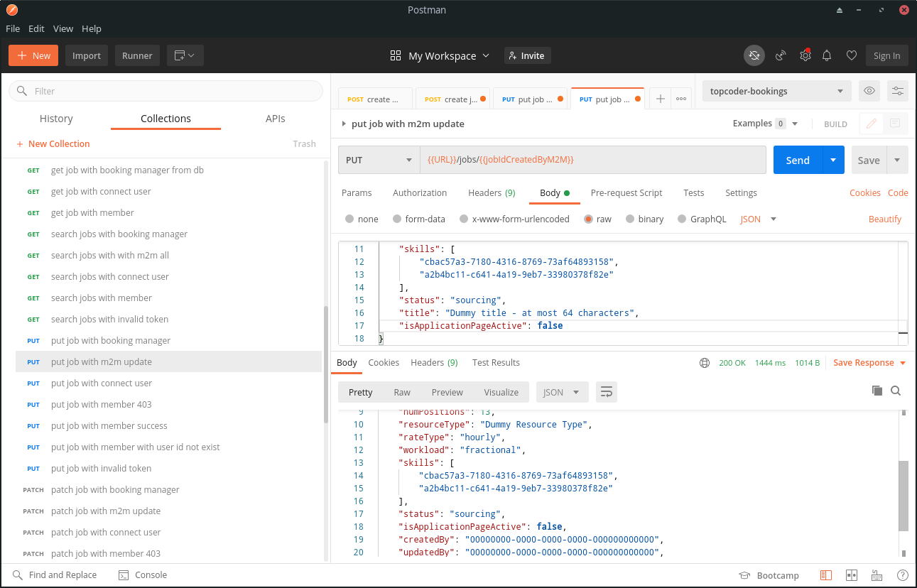Open Bootcamp in status bar
Screen dimensions: 917x588
pos(769,575)
